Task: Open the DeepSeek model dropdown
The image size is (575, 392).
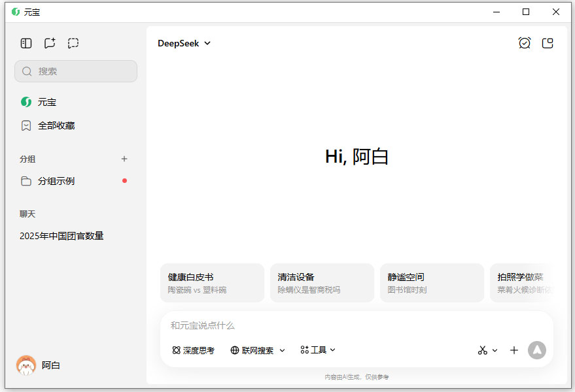Action: click(184, 43)
